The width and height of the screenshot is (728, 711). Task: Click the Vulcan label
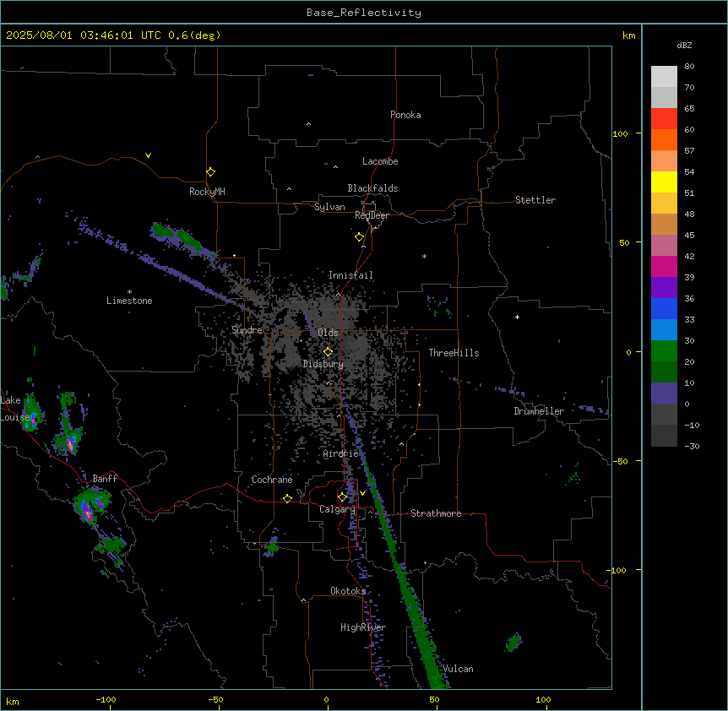459,669
